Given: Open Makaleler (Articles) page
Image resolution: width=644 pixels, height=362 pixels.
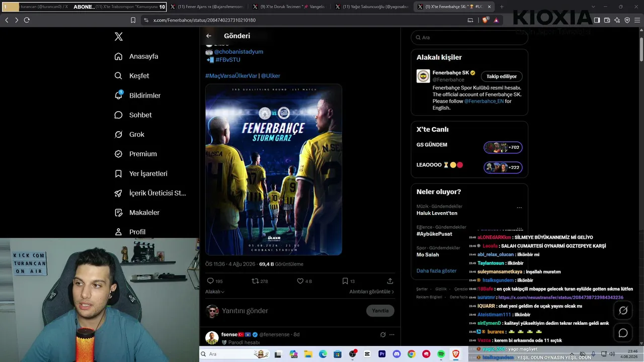Looking at the screenshot, I should point(137,213).
